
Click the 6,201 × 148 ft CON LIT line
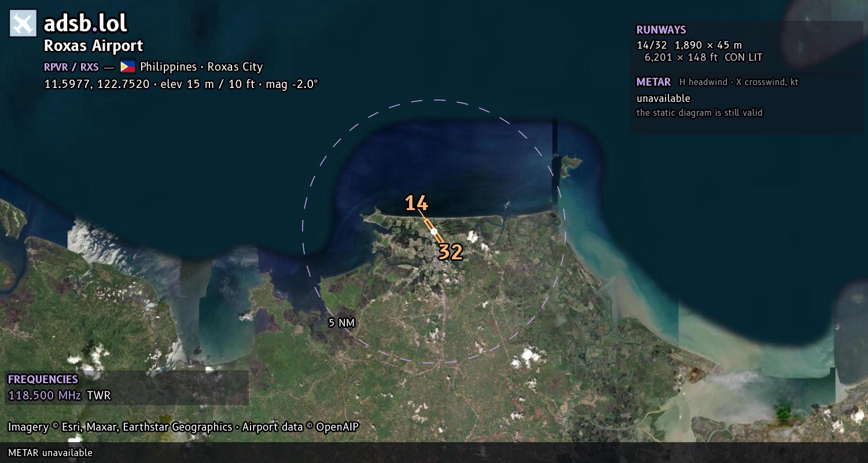pyautogui.click(x=704, y=57)
